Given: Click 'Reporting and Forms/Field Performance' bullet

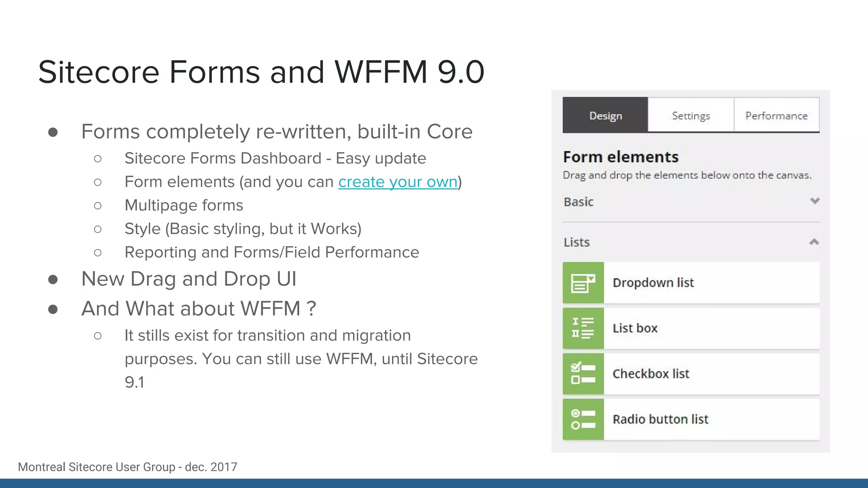Looking at the screenshot, I should click(272, 252).
